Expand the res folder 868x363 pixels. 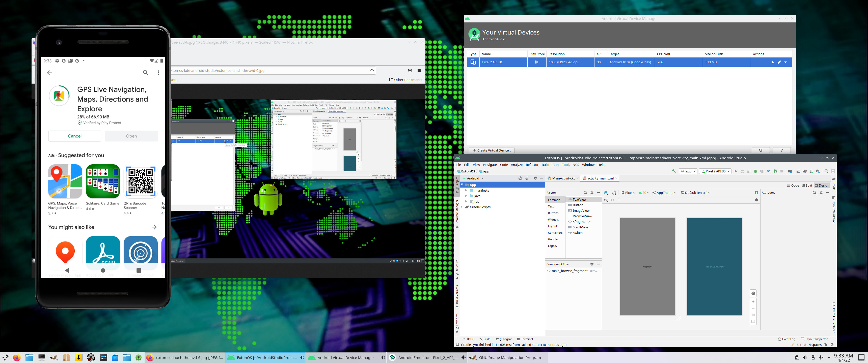[466, 202]
